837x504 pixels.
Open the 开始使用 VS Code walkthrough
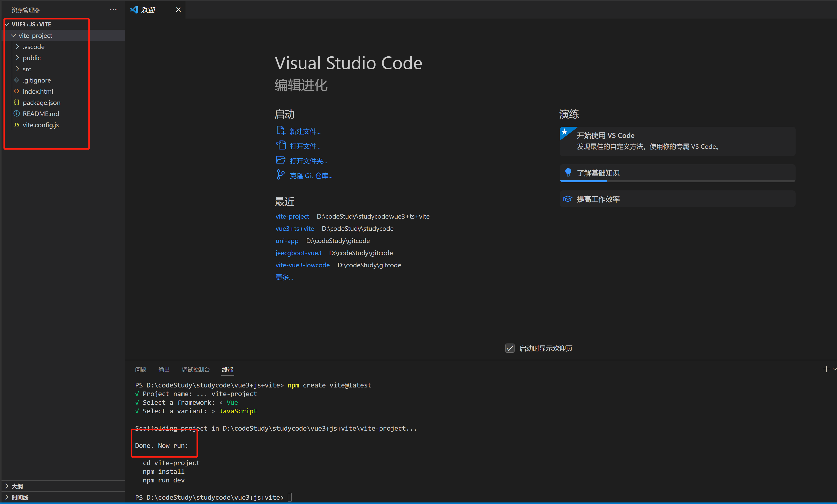(x=677, y=141)
